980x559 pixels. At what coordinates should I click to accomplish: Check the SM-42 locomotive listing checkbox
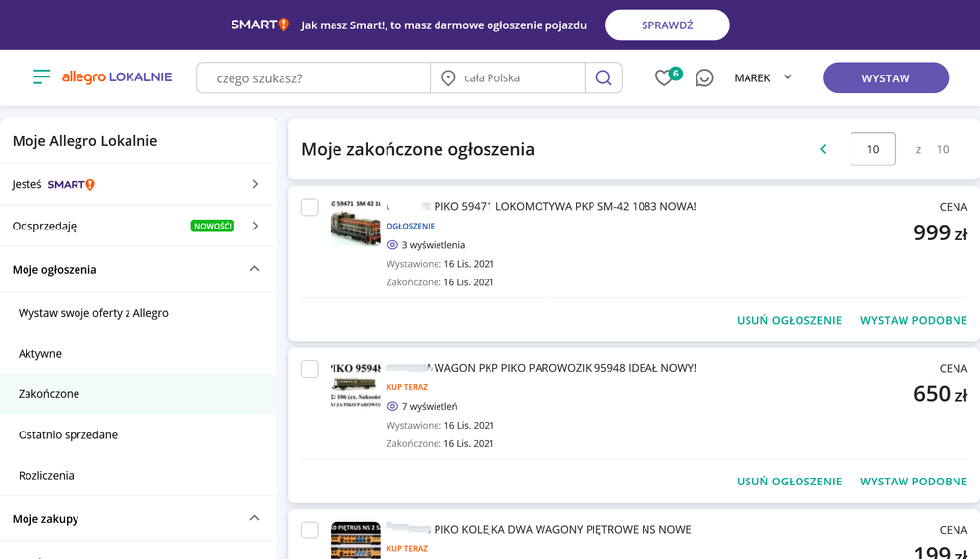(310, 207)
